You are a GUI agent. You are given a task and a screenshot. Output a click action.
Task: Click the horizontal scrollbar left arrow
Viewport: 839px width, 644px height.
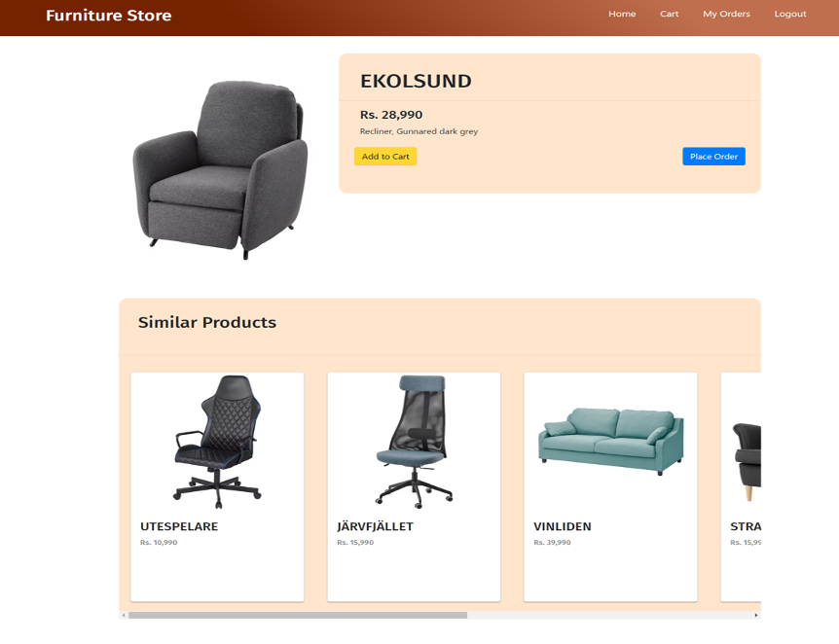click(x=124, y=615)
